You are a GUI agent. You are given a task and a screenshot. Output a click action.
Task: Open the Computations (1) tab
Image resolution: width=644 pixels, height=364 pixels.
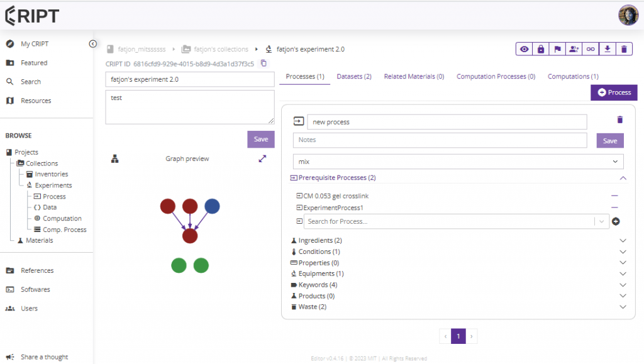573,76
